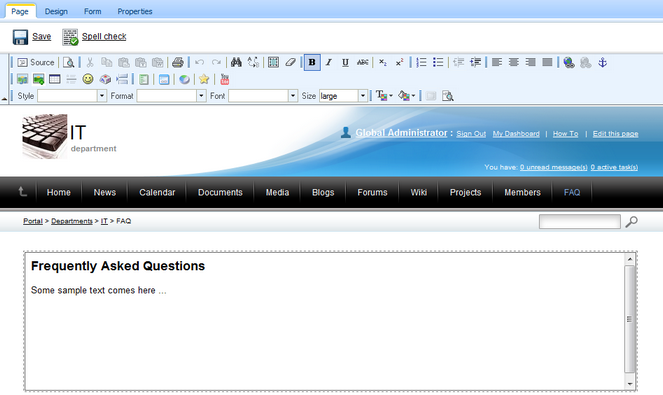This screenshot has width=663, height=395.
Task: Toggle Underline formatting
Action: click(x=345, y=63)
